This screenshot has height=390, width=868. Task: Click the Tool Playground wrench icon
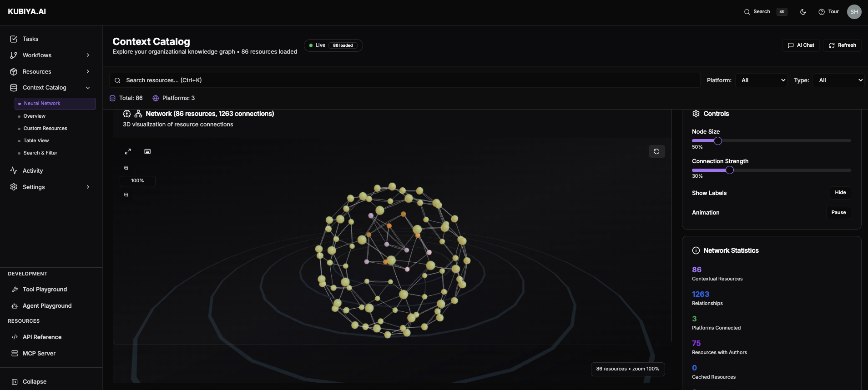pos(15,290)
